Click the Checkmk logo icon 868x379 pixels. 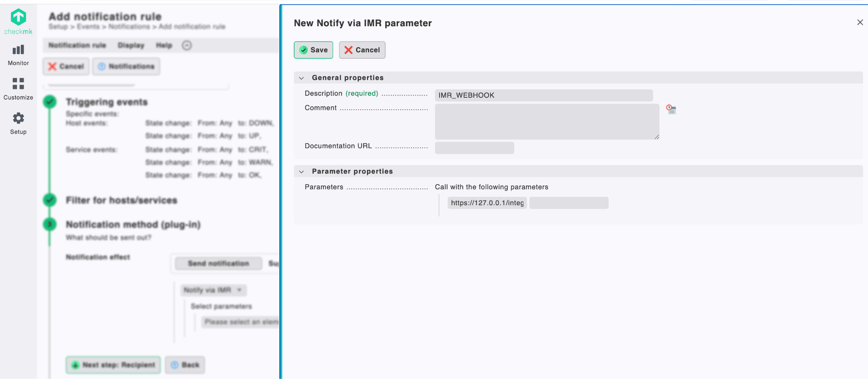click(18, 17)
